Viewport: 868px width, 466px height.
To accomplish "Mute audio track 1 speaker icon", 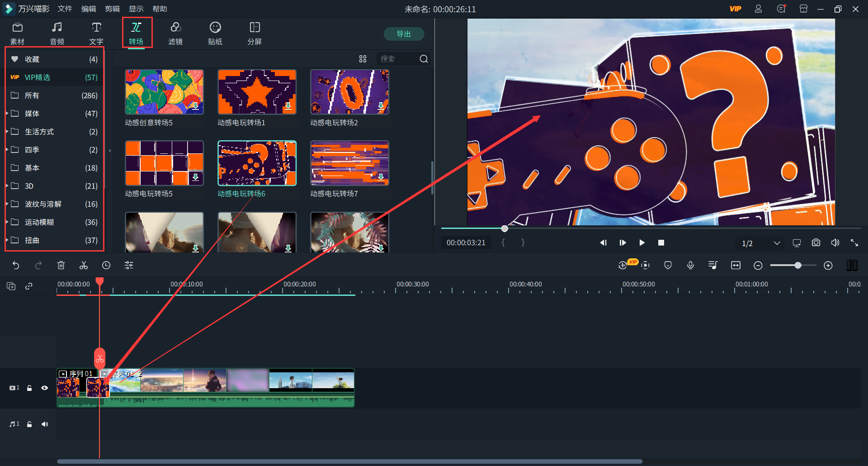I will point(45,424).
